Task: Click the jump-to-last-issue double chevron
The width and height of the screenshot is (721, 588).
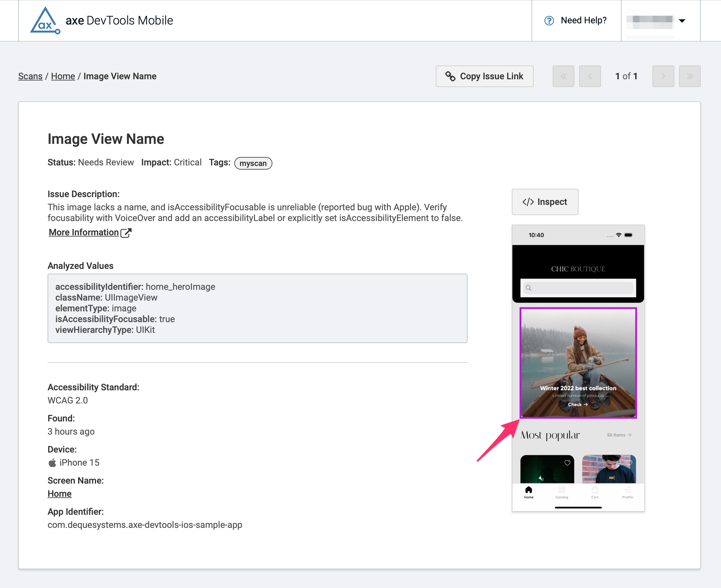Action: (x=690, y=76)
